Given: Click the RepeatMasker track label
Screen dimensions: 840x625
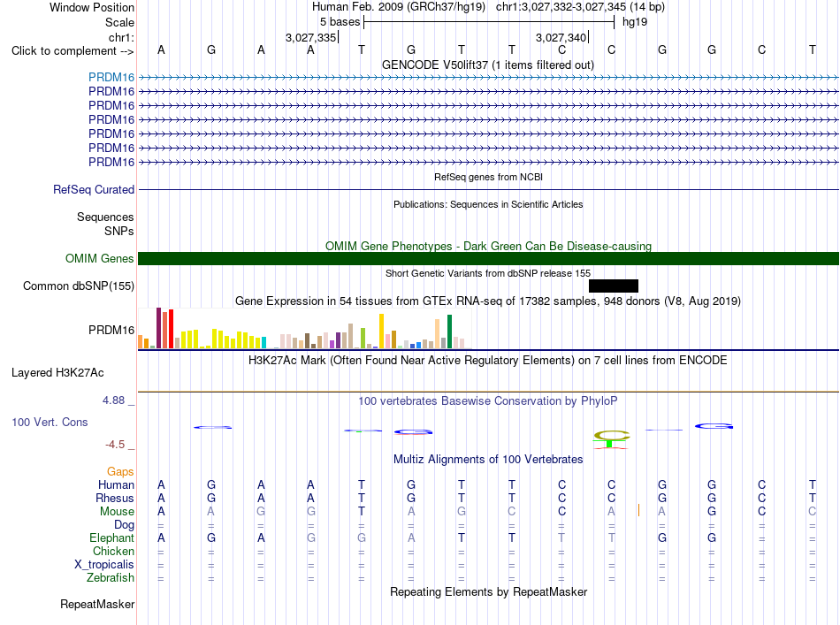Looking at the screenshot, I should coord(97,604).
